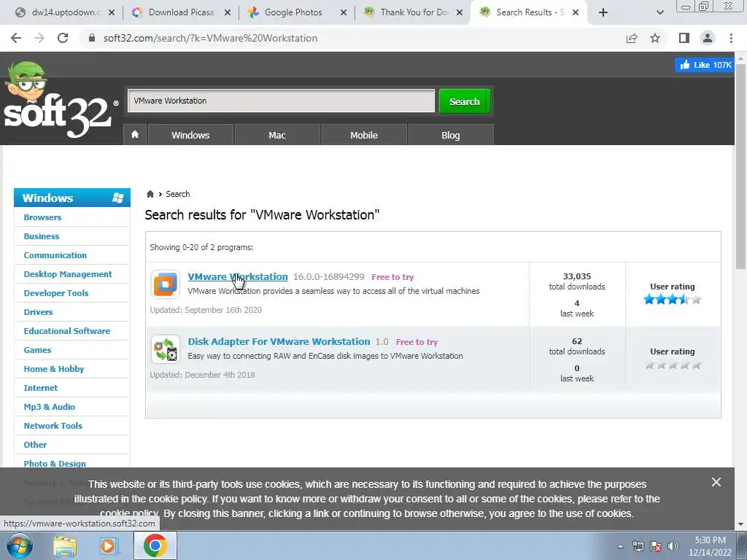
Task: Open the Games category
Action: [37, 350]
